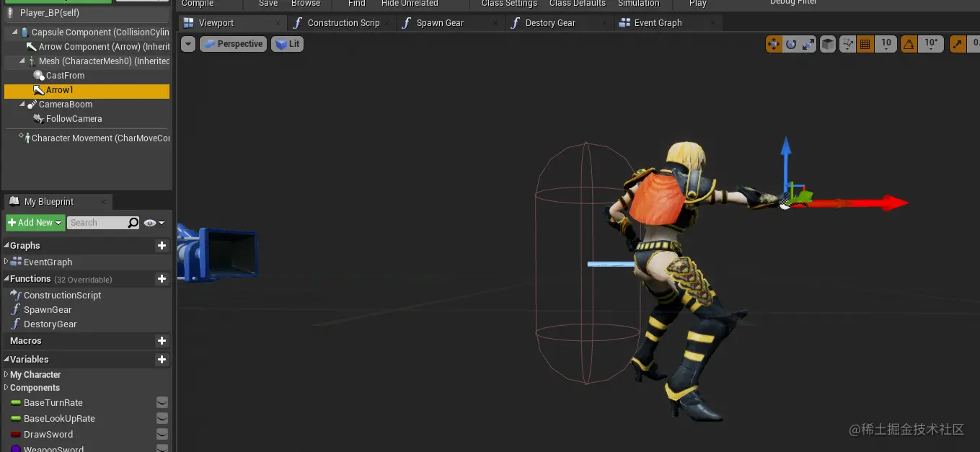
Task: Open the viewport options arrow menu
Action: point(188,44)
